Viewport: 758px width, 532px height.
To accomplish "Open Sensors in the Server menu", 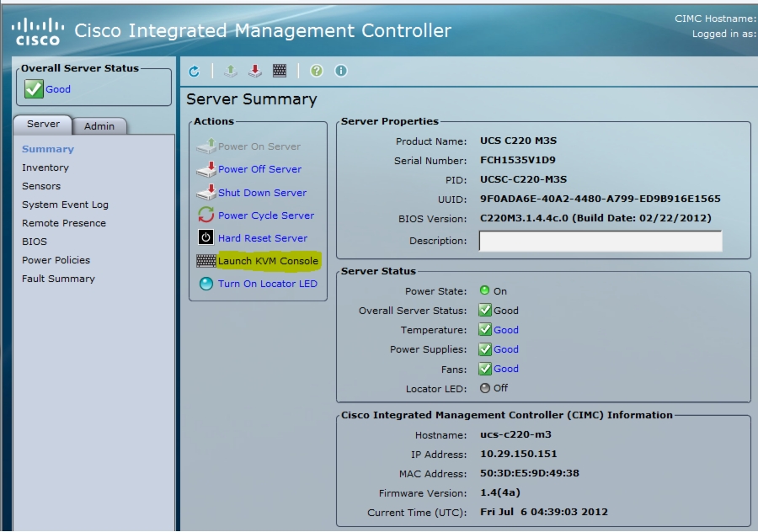I will tap(41, 186).
